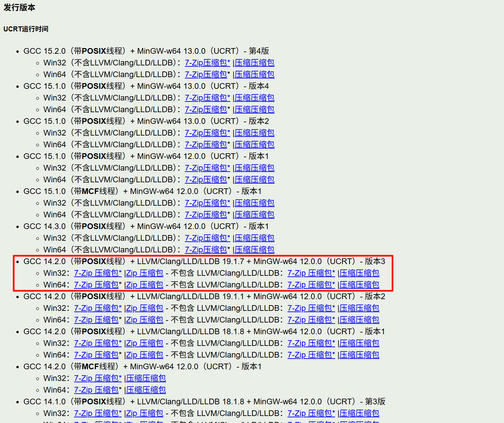This screenshot has height=423, width=504.
Task: Open GCC 14.1.0 第3版 Win32 不包含LLVM 压缩压缩包
Action: point(359,413)
